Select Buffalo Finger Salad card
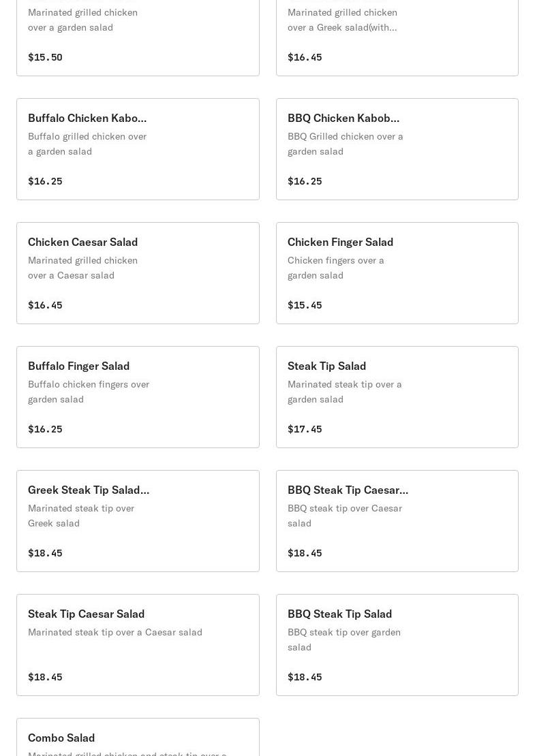535x756 pixels. point(138,397)
